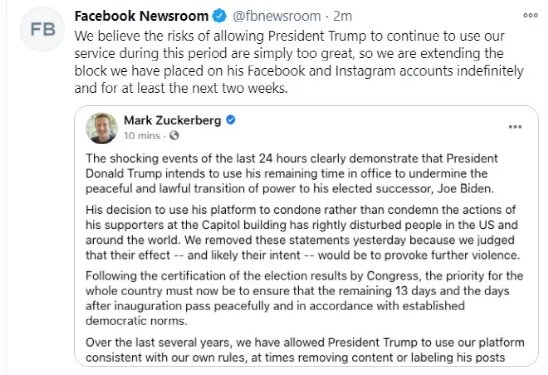This screenshot has height=375, width=548.
Task: Click the 'and for at least the next two weeks' line
Action: tap(181, 88)
